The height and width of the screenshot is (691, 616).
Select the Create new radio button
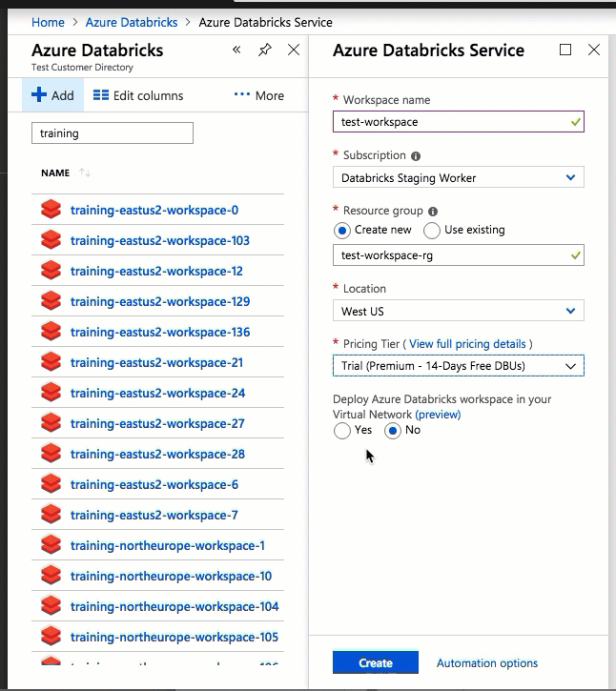tap(341, 230)
